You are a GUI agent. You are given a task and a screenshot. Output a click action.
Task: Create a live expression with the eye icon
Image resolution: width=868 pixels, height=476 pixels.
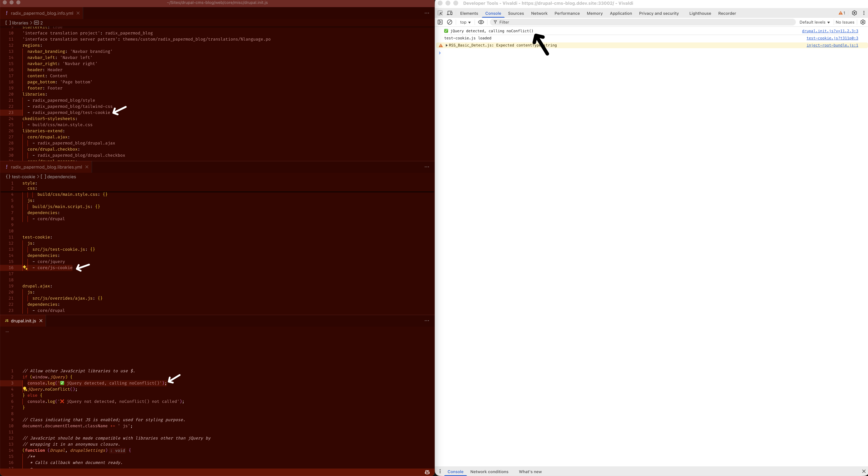tap(481, 22)
